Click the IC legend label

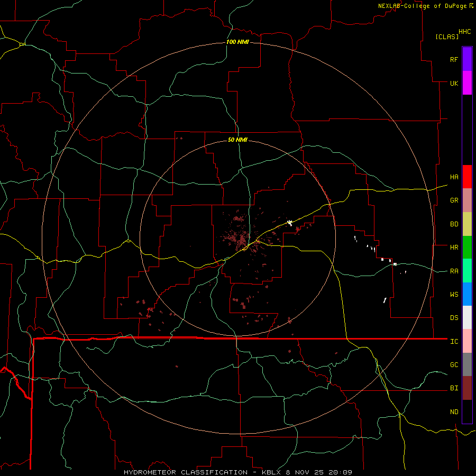(454, 342)
